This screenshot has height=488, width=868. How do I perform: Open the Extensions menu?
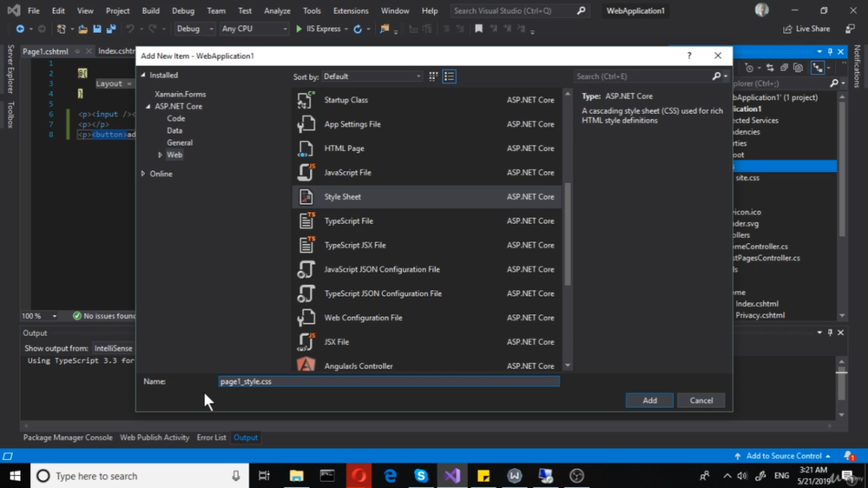tap(351, 10)
